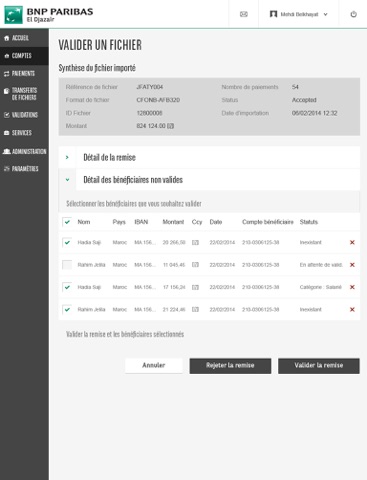Expand the Détail de la remise section
The height and width of the screenshot is (480, 367).
pos(67,157)
